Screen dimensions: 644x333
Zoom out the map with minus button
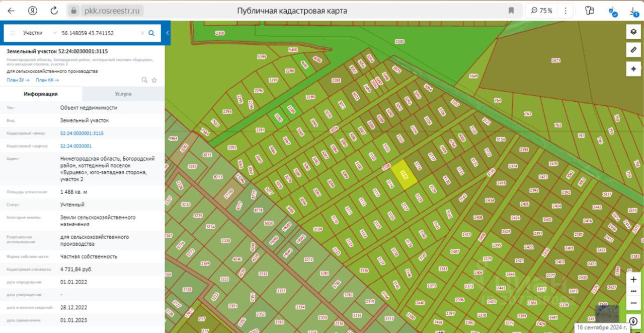[x=633, y=303]
